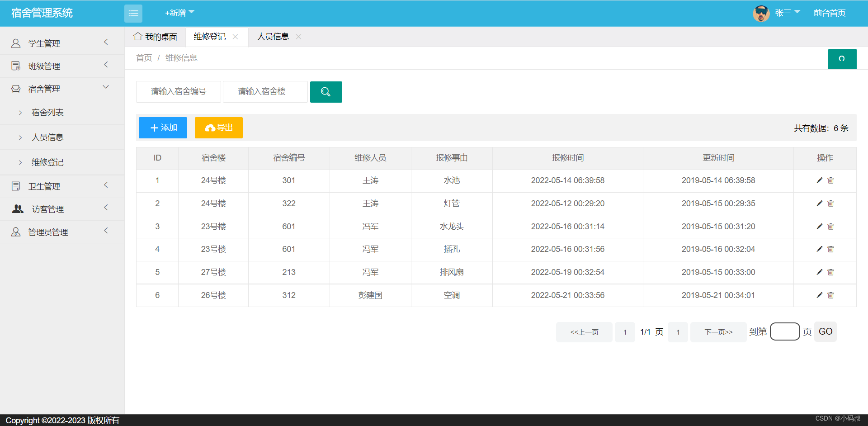Expand the 学生管理 menu chevron
Screen dimensions: 868x426
(106, 42)
